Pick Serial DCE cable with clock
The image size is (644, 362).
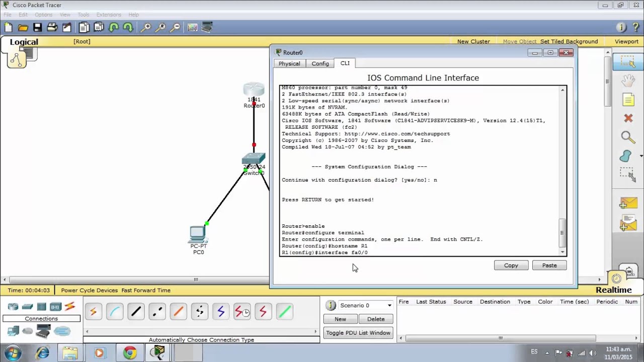(242, 312)
